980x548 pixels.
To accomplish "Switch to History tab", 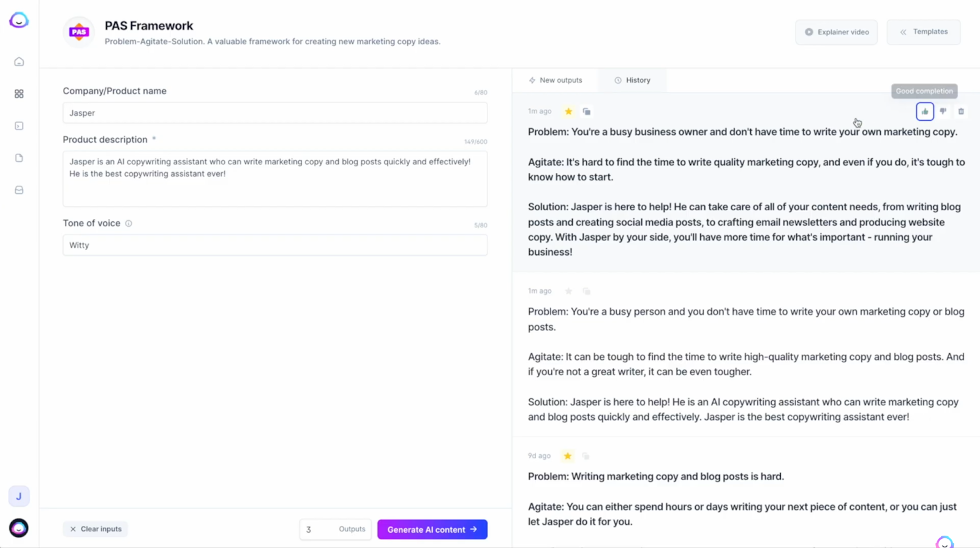I will pyautogui.click(x=633, y=80).
